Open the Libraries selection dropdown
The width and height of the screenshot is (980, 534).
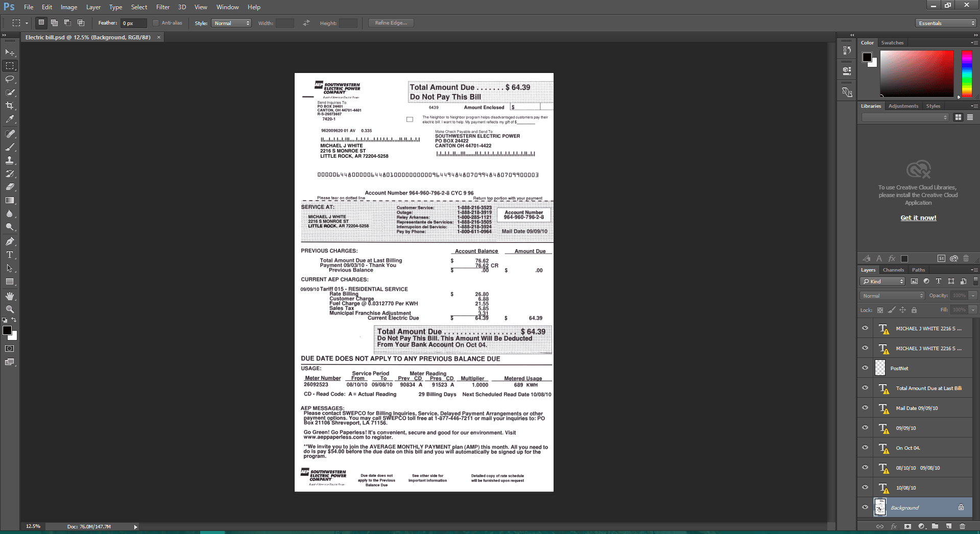coord(905,117)
